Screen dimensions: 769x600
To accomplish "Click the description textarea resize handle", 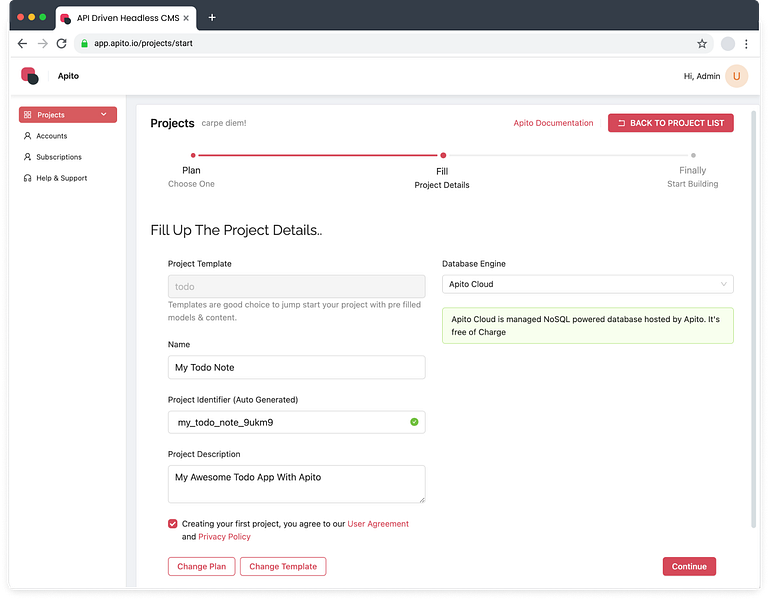I will (x=421, y=499).
